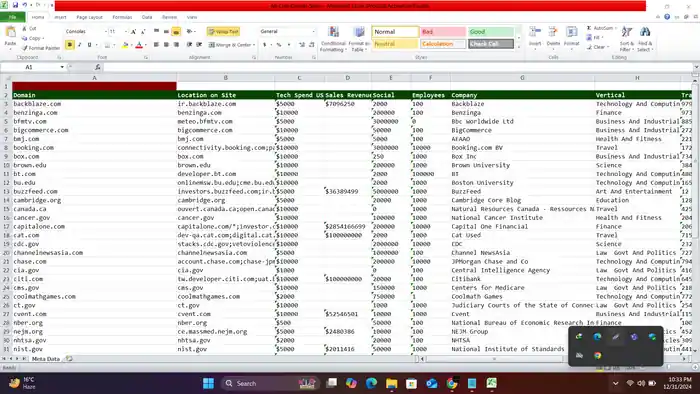Viewport: 700px width, 394px height.
Task: Toggle Italic formatting
Action: (x=79, y=45)
